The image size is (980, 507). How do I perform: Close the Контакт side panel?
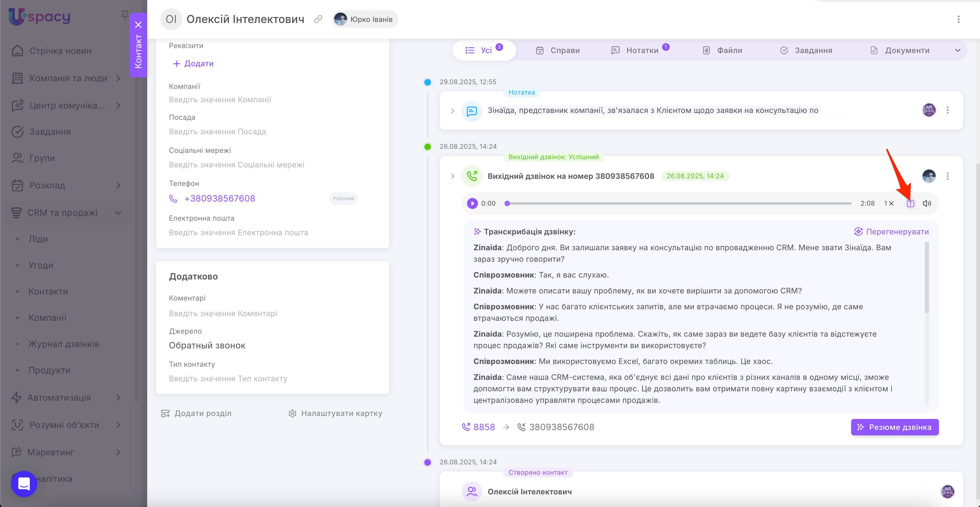pos(138,25)
